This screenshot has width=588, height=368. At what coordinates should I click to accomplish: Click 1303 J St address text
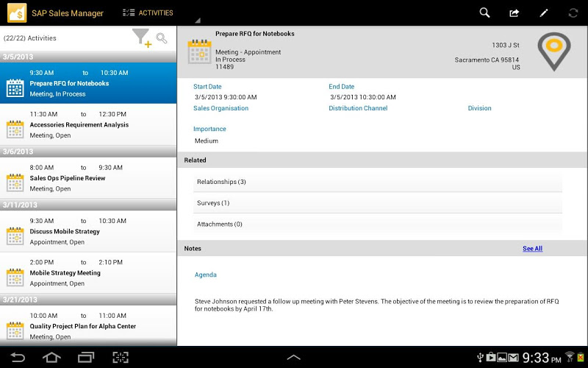pyautogui.click(x=506, y=45)
